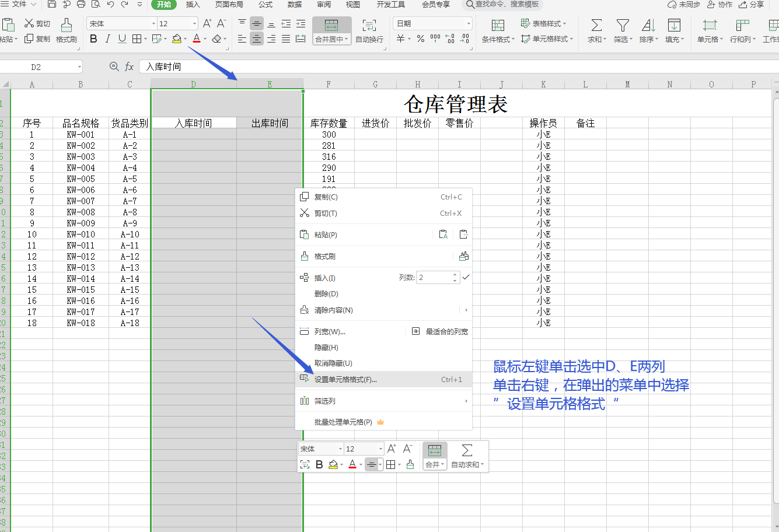Click the zoom magnifier icon beside fx
The width and height of the screenshot is (779, 532).
click(114, 66)
